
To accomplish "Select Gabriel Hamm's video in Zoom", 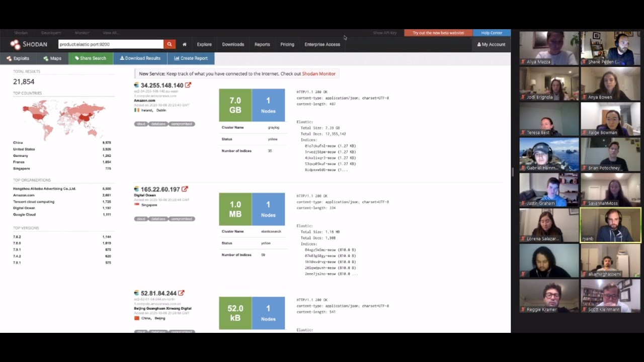I will pyautogui.click(x=549, y=154).
